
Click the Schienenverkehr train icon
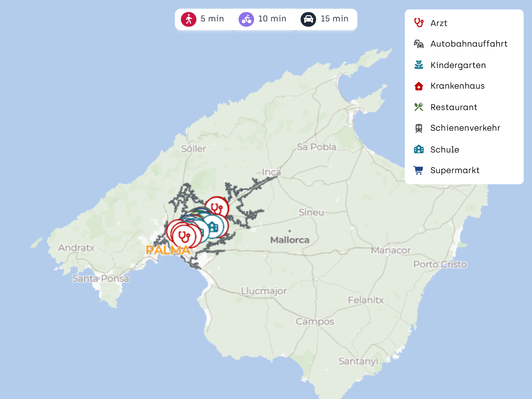click(419, 128)
